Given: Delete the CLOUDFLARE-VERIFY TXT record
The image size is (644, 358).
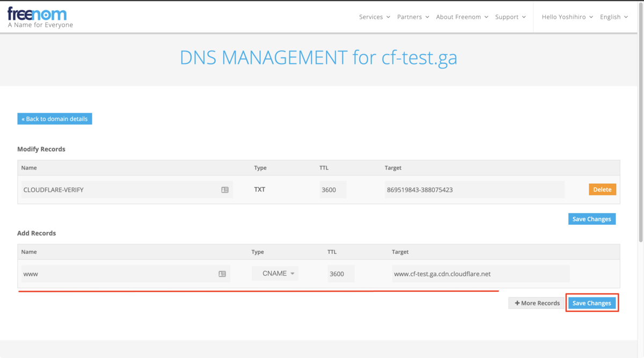Looking at the screenshot, I should pyautogui.click(x=602, y=189).
